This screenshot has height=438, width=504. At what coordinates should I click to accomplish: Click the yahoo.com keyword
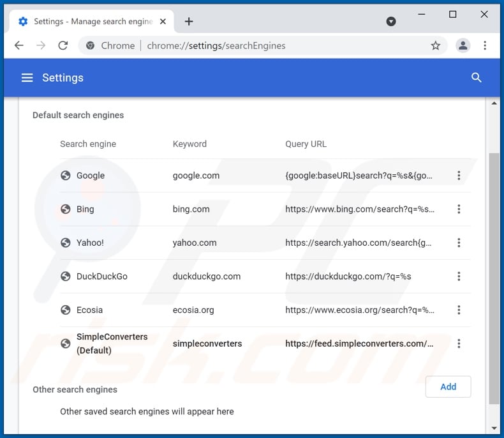[195, 243]
